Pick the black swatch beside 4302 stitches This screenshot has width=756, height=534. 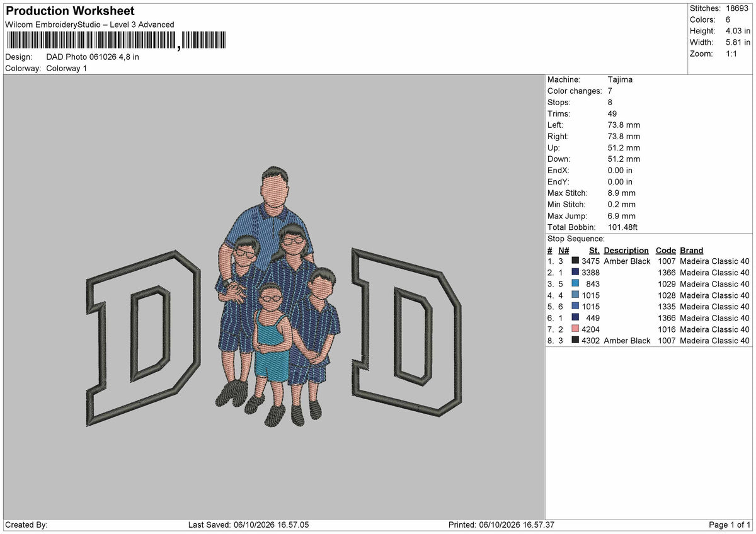coord(575,341)
